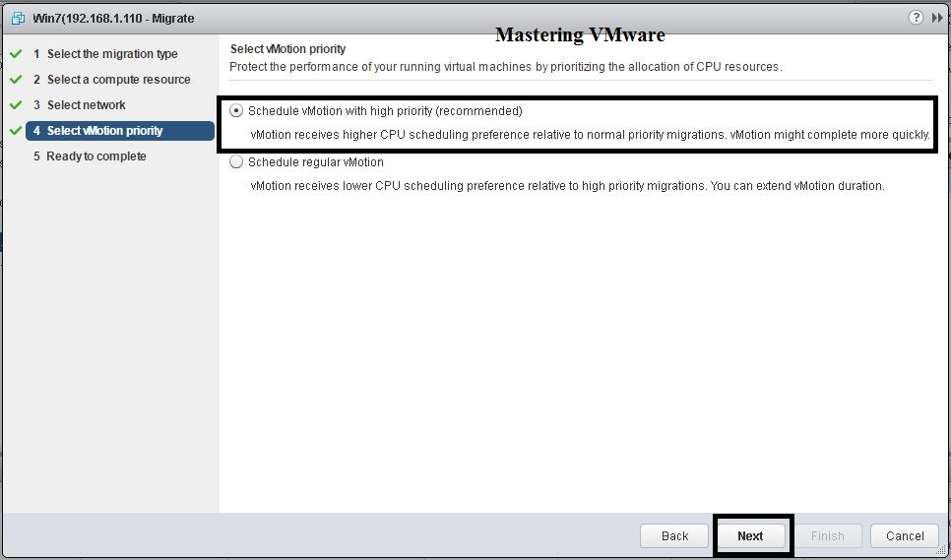Click the help question mark icon
The image size is (951, 560).
(x=916, y=18)
